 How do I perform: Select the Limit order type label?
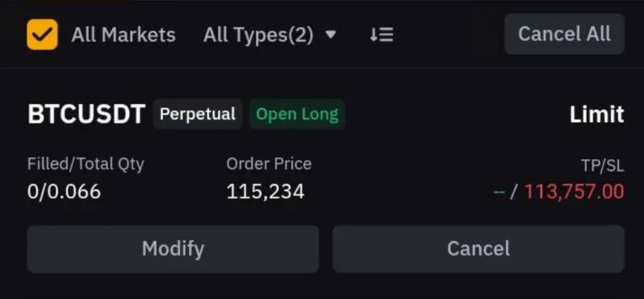point(597,114)
